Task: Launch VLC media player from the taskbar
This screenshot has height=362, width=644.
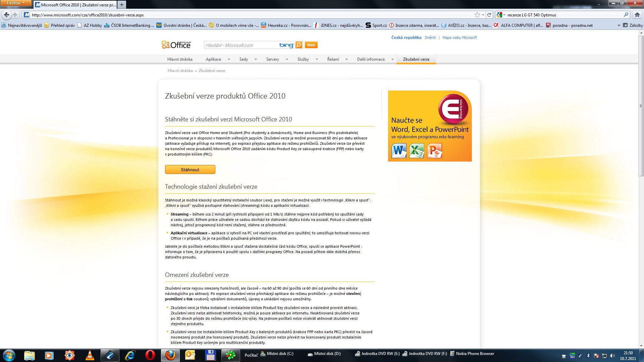Action: point(90,355)
